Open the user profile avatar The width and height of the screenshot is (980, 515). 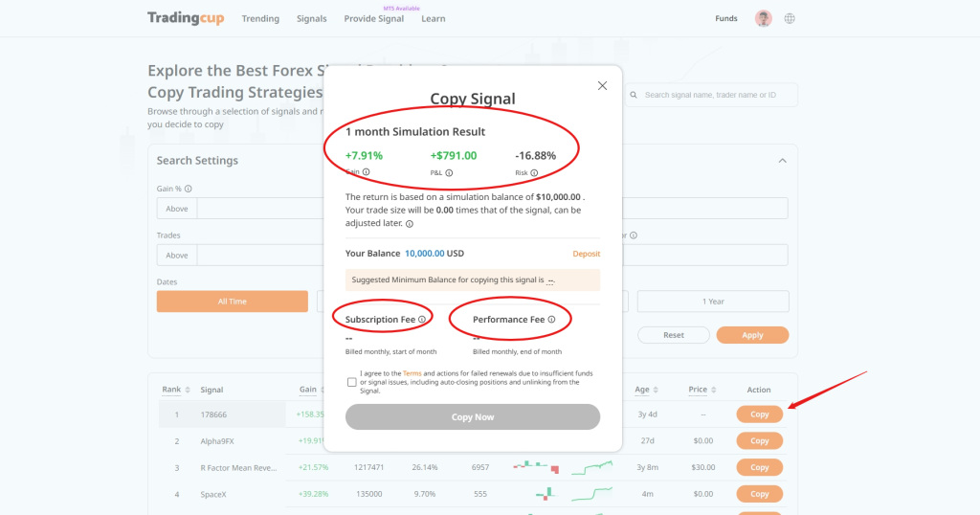763,18
